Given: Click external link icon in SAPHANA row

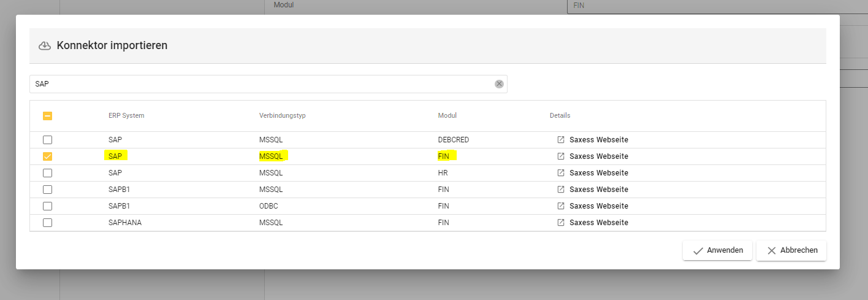Looking at the screenshot, I should 560,223.
